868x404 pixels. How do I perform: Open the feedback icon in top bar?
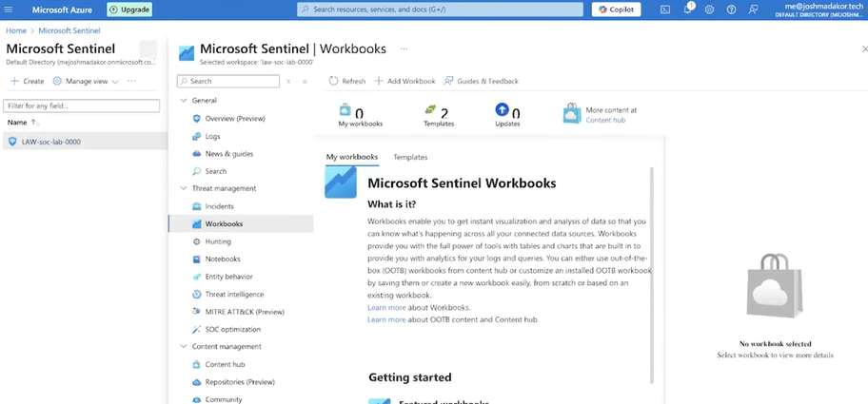click(753, 10)
